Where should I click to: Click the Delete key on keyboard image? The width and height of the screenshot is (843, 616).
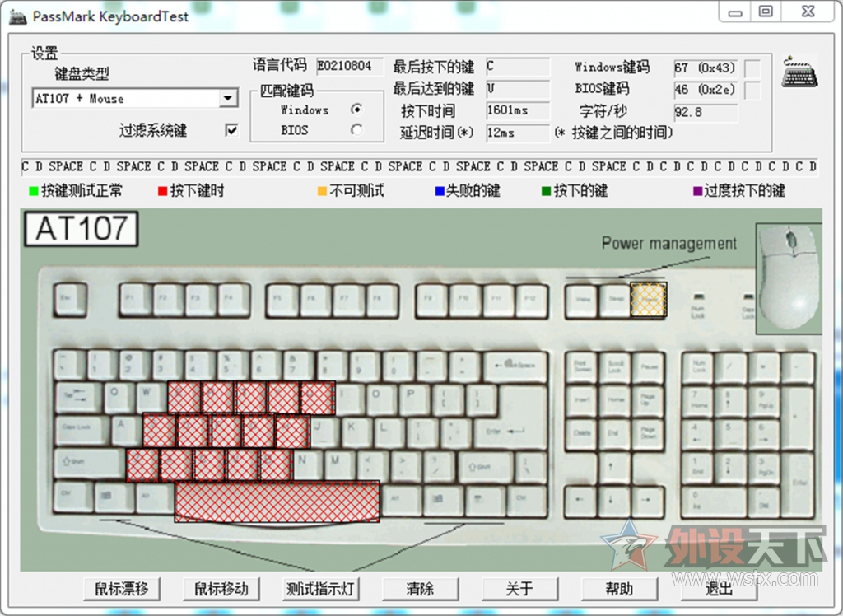click(x=580, y=434)
